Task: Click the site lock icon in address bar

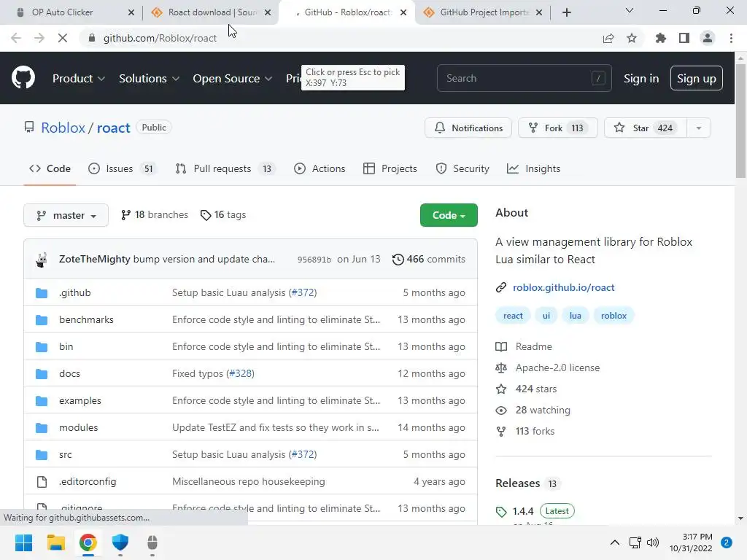Action: tap(92, 38)
